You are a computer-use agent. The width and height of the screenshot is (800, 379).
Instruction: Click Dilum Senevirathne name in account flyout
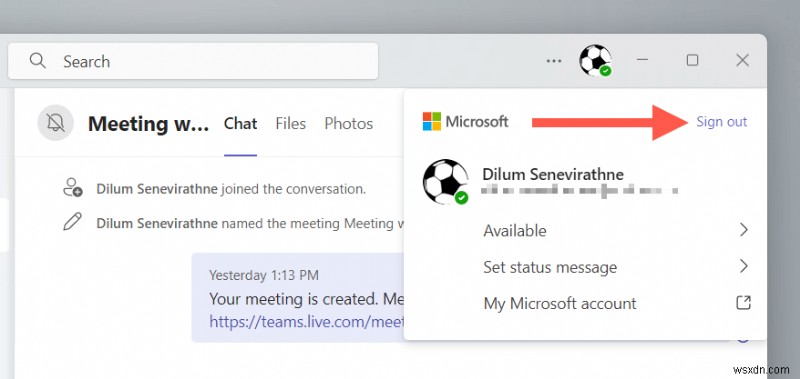coord(553,174)
